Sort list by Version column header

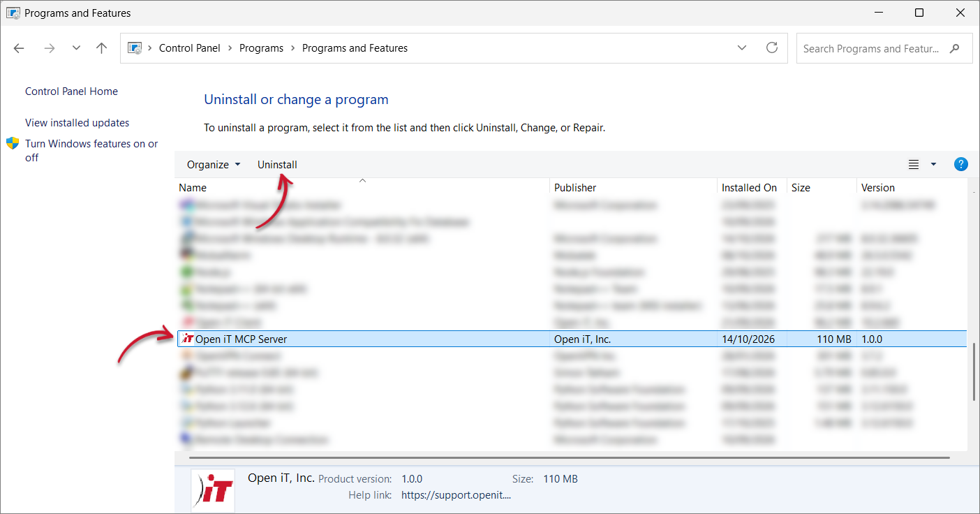coord(912,188)
